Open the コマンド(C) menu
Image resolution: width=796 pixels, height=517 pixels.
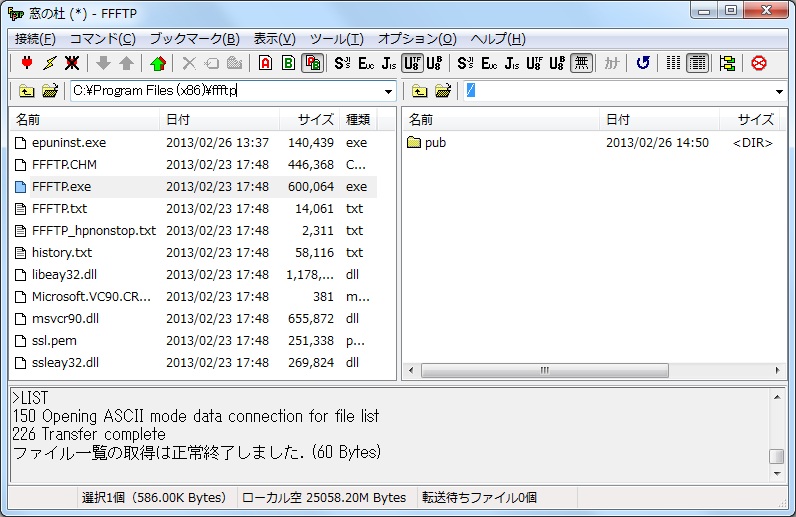click(x=103, y=39)
